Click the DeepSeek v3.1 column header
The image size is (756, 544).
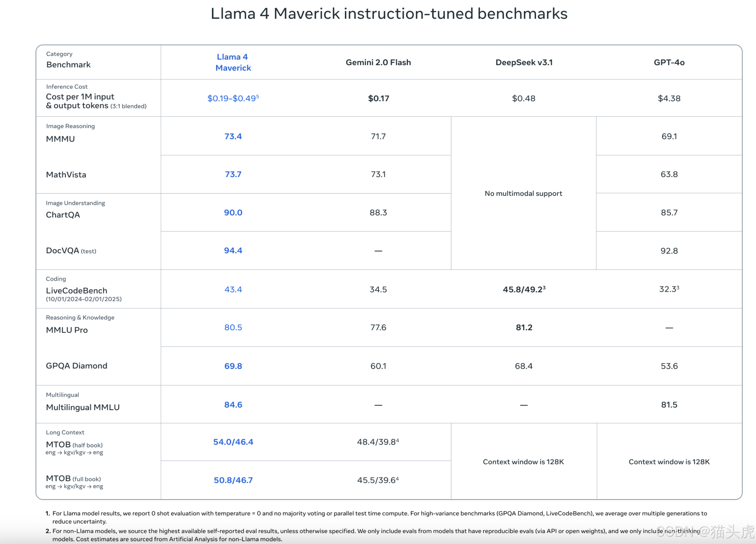click(524, 62)
